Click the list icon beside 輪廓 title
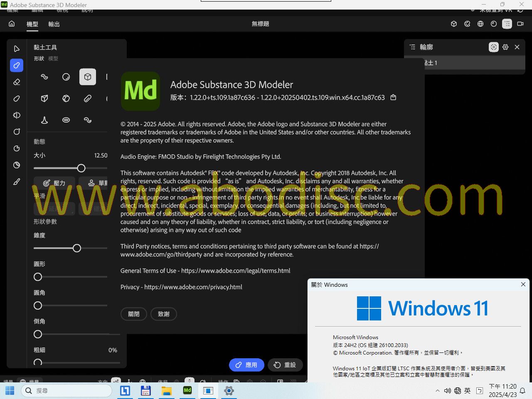The width and height of the screenshot is (532, 399). pos(412,47)
